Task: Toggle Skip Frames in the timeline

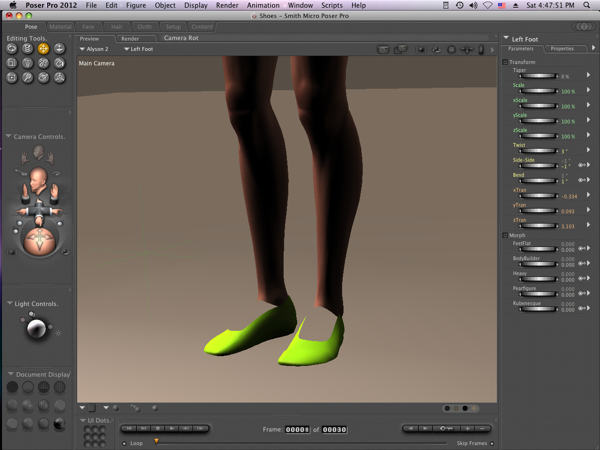Action: coord(494,441)
